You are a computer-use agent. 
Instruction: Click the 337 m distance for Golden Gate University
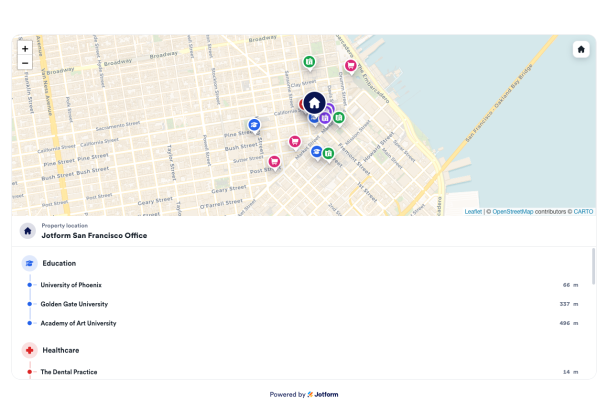tap(569, 304)
